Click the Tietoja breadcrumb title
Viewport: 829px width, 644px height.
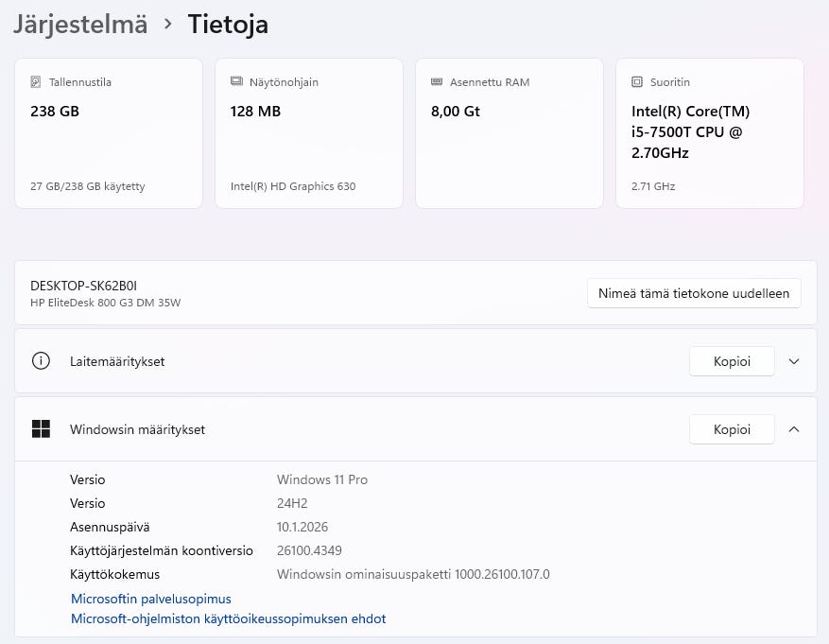pos(228,25)
